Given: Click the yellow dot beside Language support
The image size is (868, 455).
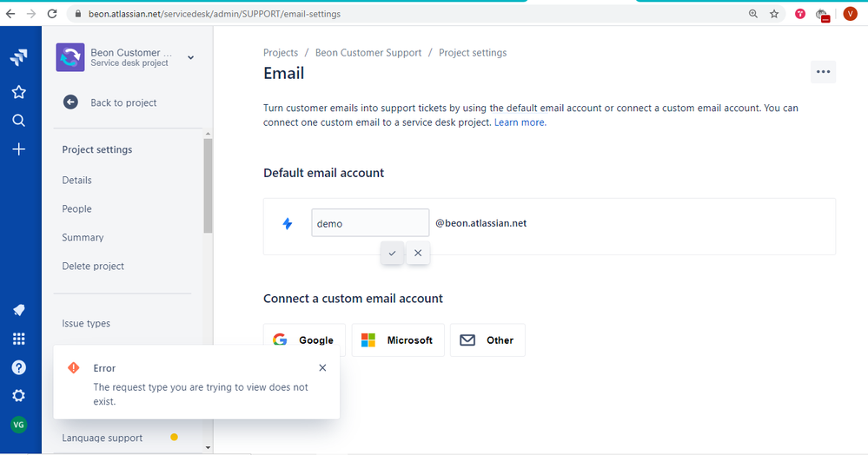Looking at the screenshot, I should click(x=175, y=438).
